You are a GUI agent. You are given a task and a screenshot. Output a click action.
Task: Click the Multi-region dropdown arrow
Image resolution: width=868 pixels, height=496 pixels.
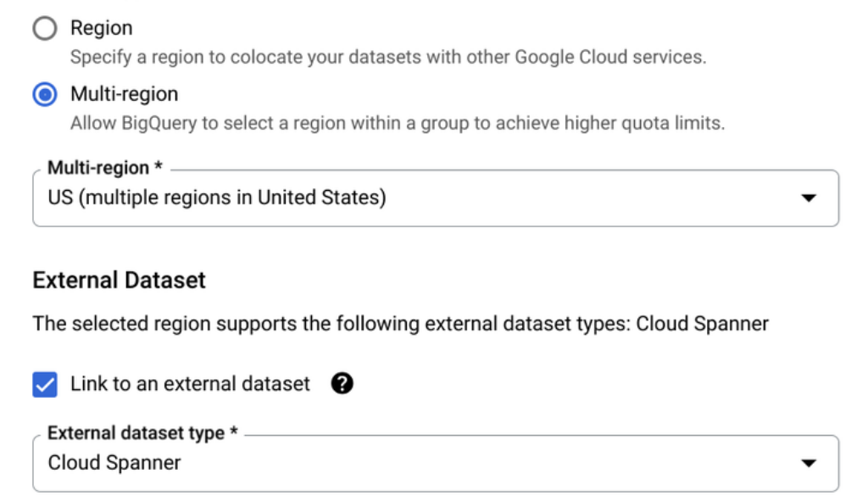coord(809,198)
